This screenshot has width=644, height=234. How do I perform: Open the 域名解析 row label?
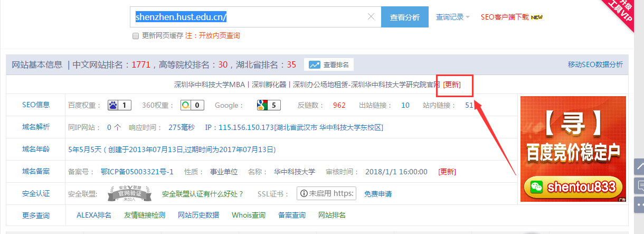pyautogui.click(x=36, y=127)
